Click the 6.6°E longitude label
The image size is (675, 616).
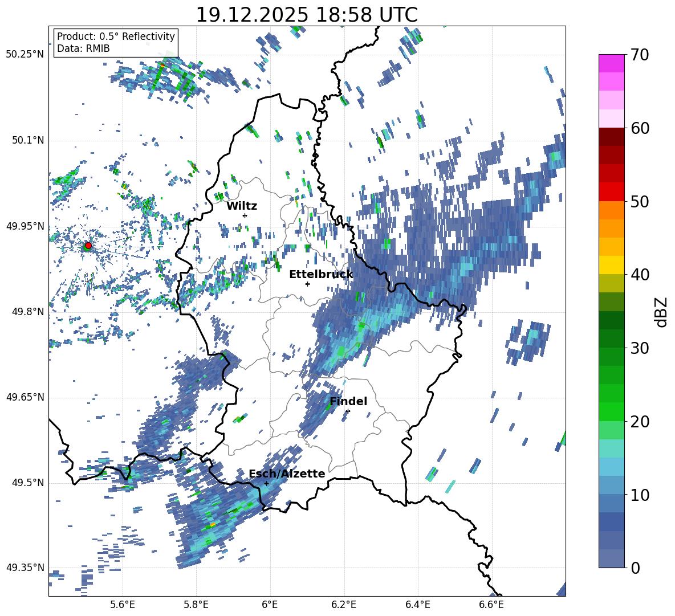point(491,605)
